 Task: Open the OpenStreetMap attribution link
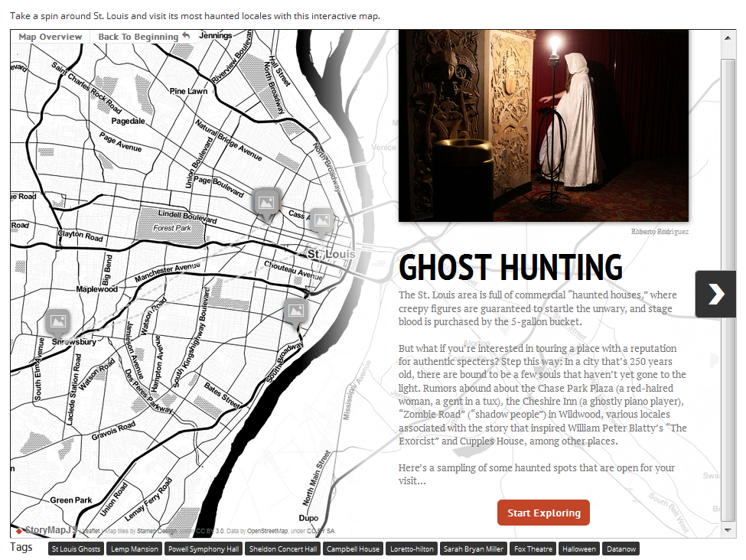[267, 530]
